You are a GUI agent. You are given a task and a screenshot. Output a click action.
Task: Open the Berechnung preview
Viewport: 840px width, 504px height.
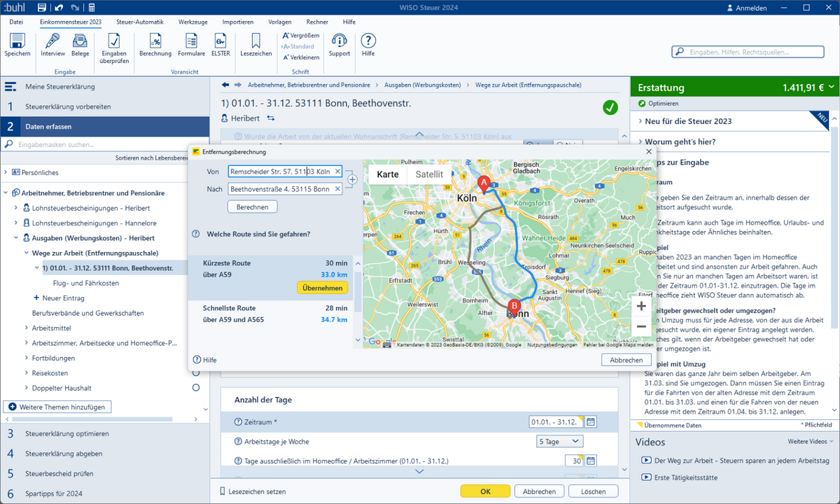click(x=155, y=41)
